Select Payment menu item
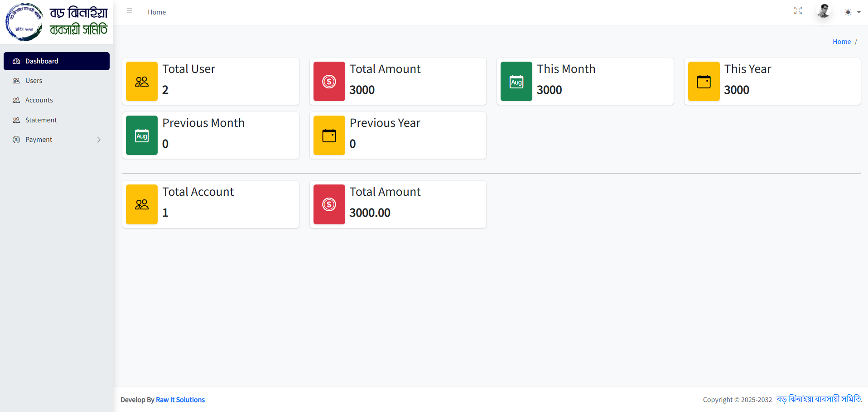868x412 pixels. [57, 140]
